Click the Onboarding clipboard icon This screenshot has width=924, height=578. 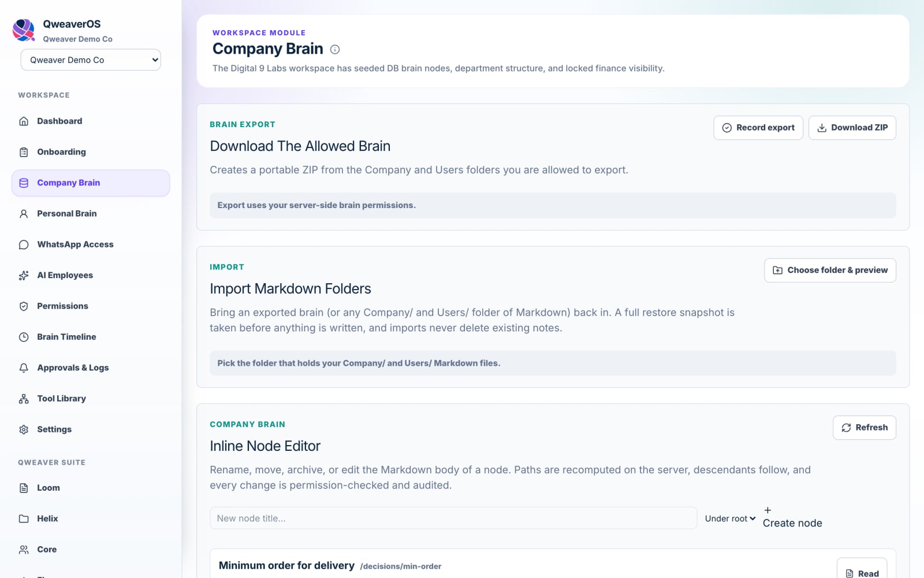click(x=24, y=152)
